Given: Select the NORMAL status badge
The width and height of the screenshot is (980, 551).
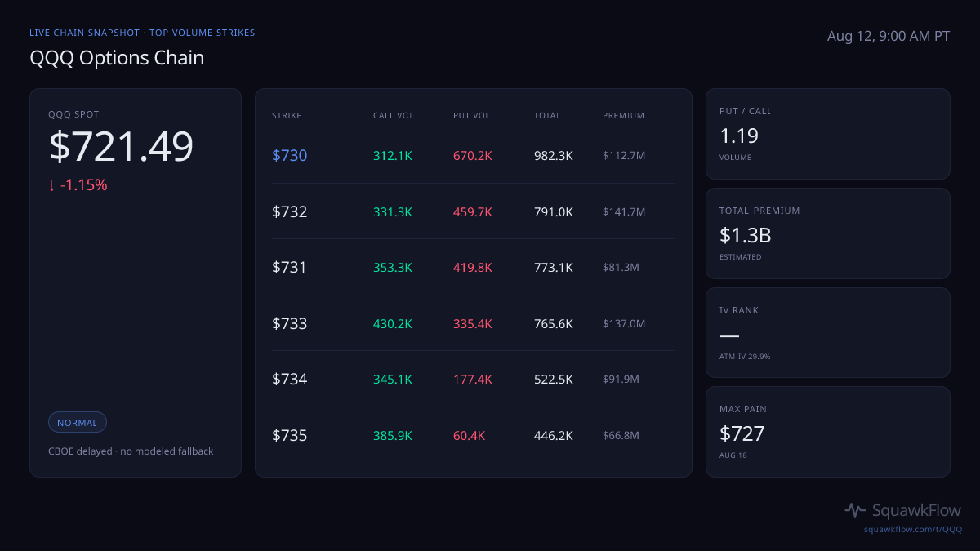Looking at the screenshot, I should click(x=77, y=423).
